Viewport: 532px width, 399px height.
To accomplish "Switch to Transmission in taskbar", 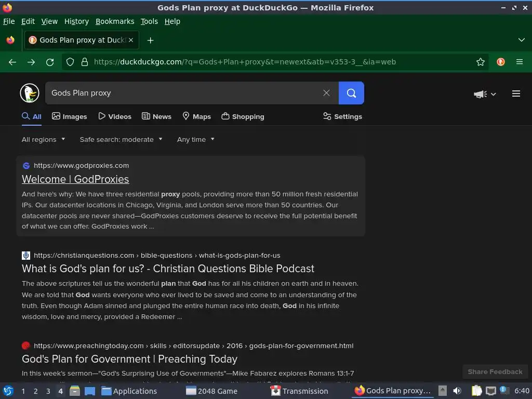I will (299, 391).
